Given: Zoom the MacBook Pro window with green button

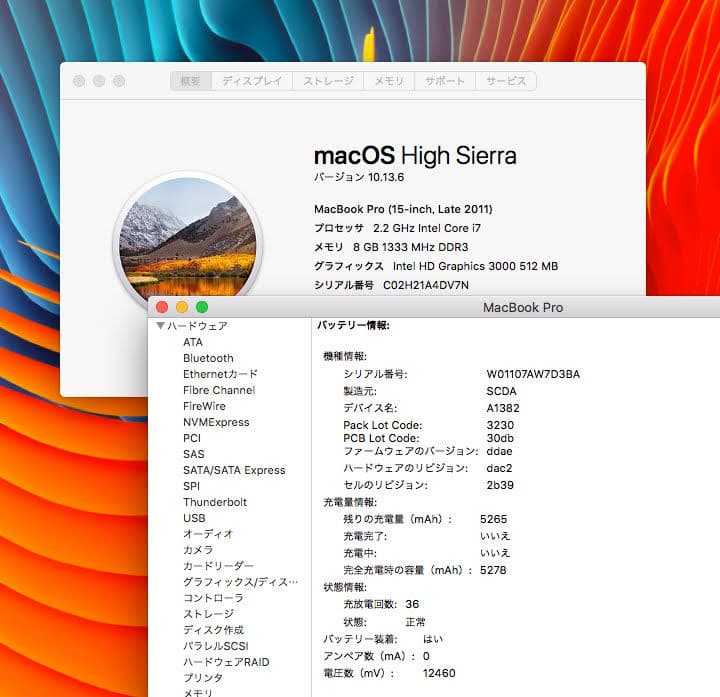Looking at the screenshot, I should [202, 307].
